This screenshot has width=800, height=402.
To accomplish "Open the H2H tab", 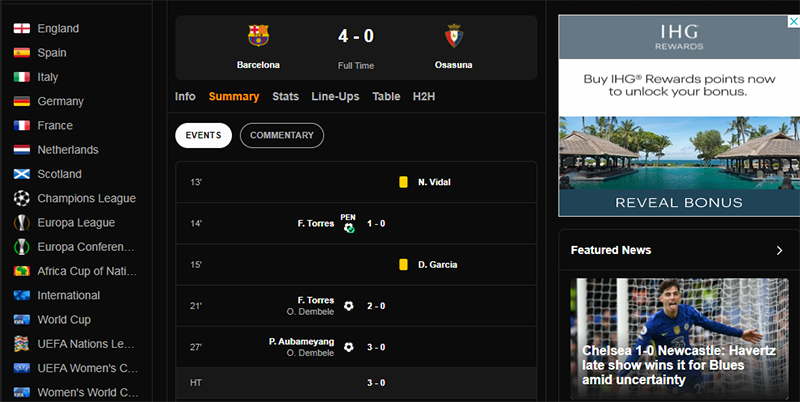I will (x=424, y=97).
